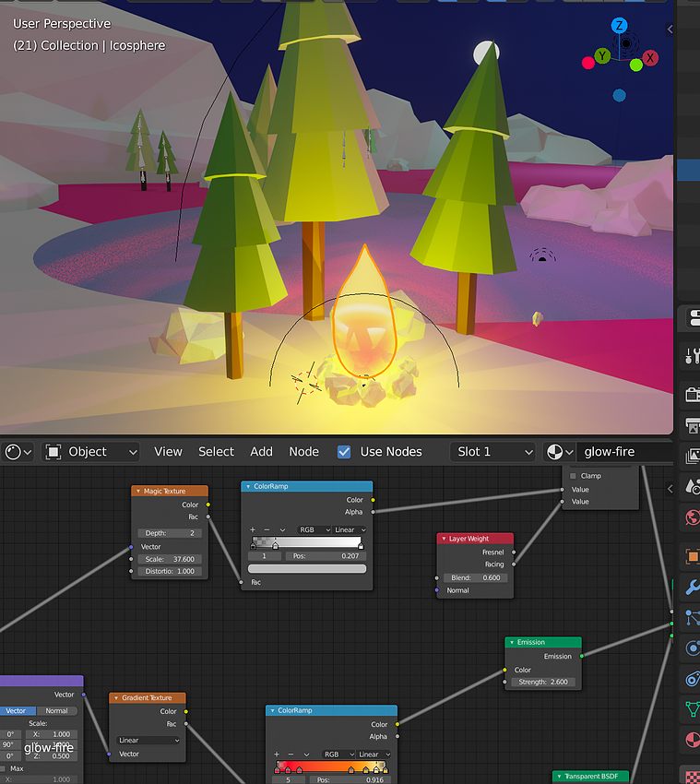Click the glow-fire material name field
The height and width of the screenshot is (784, 700).
[x=625, y=452]
